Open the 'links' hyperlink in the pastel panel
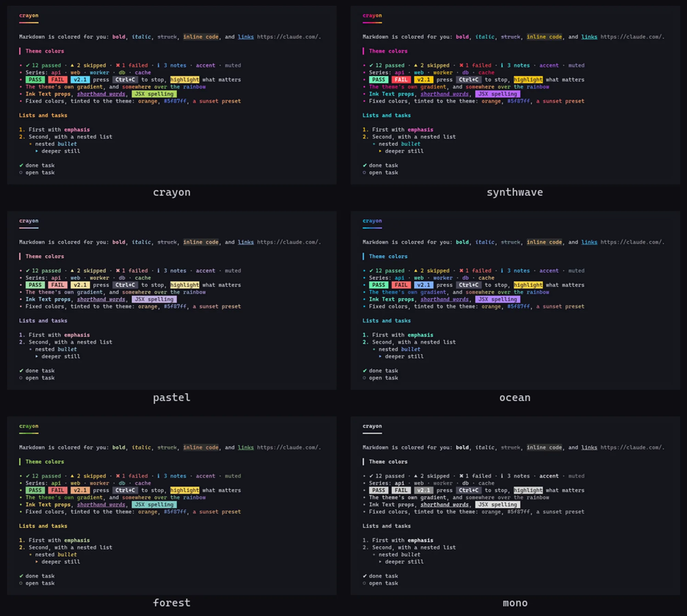This screenshot has height=616, width=687. 246,242
